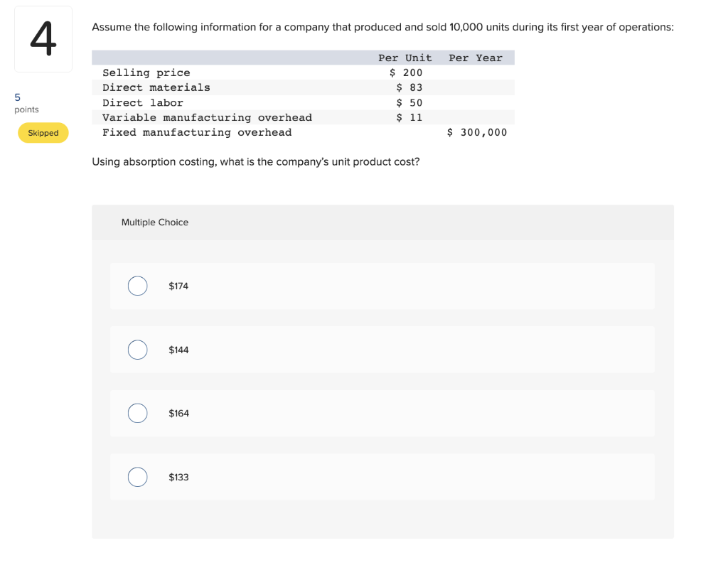Image resolution: width=728 pixels, height=565 pixels.
Task: Click the Fixed manufacturing overhead row label
Action: (197, 132)
